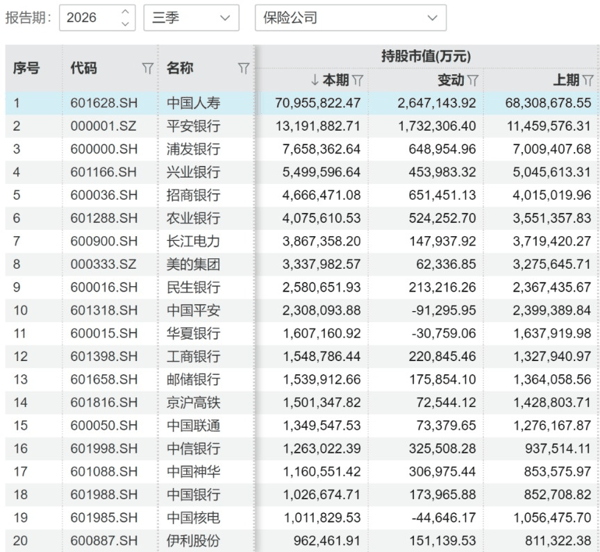Sort by 本期 column header
Image resolution: width=600 pixels, height=552 pixels.
[x=336, y=80]
